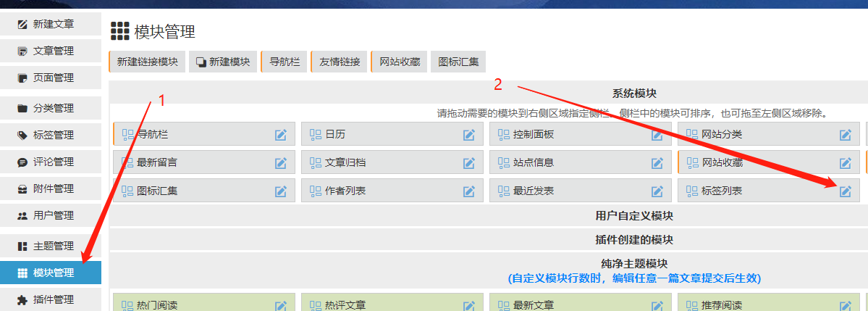This screenshot has height=311, width=868.
Task: Click the edit icon on 控制面板 module
Action: tap(657, 135)
